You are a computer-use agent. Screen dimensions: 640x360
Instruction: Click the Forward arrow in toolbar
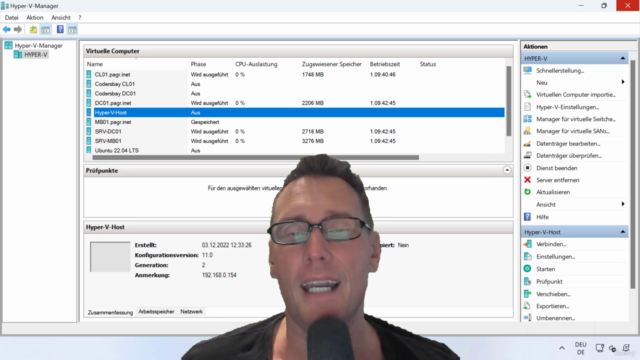click(18, 29)
